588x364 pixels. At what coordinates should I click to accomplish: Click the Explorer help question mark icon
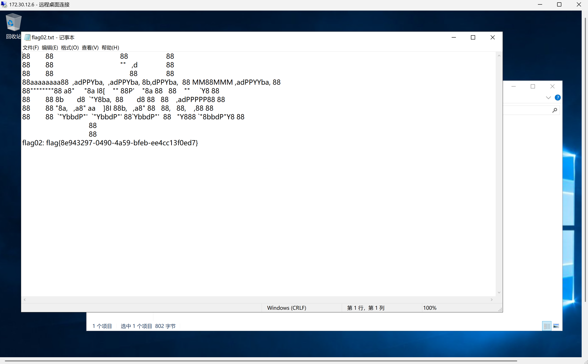coord(557,98)
